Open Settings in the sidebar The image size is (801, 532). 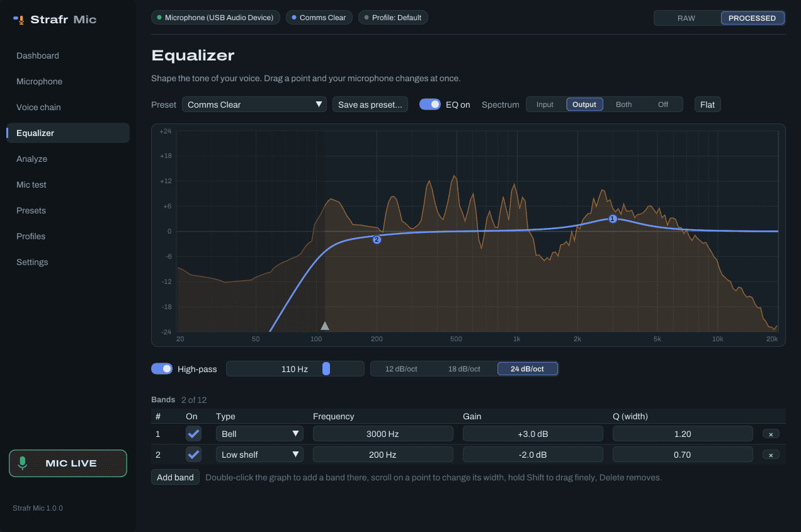[x=68, y=262]
